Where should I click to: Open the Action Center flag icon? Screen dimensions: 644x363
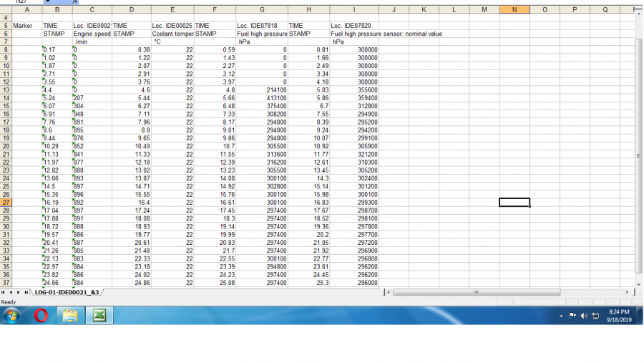click(573, 316)
